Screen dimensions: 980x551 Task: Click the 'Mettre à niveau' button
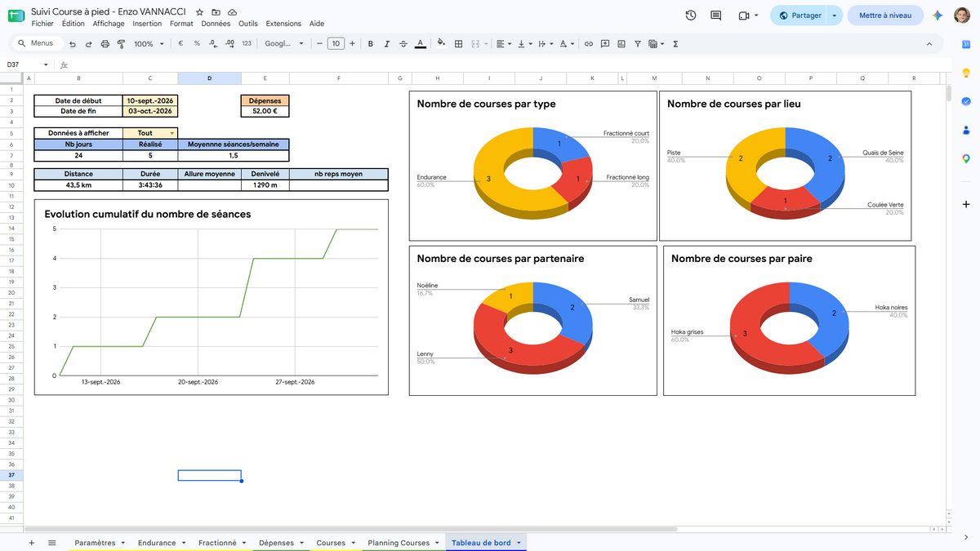[885, 16]
